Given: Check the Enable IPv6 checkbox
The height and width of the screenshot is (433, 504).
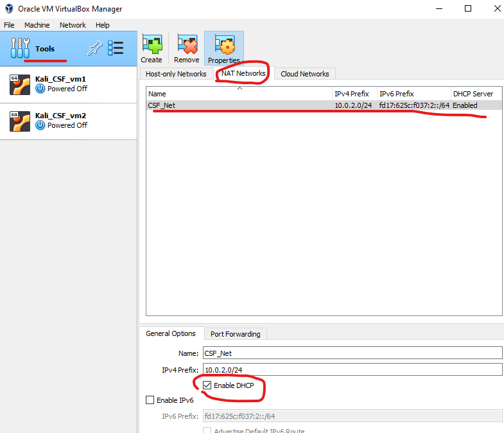Looking at the screenshot, I should click(x=150, y=400).
